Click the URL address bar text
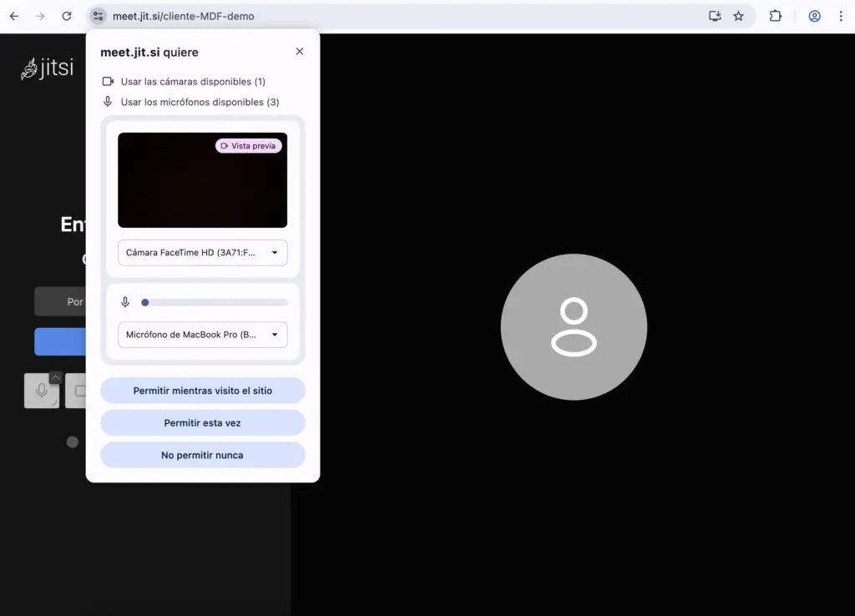 click(x=183, y=17)
